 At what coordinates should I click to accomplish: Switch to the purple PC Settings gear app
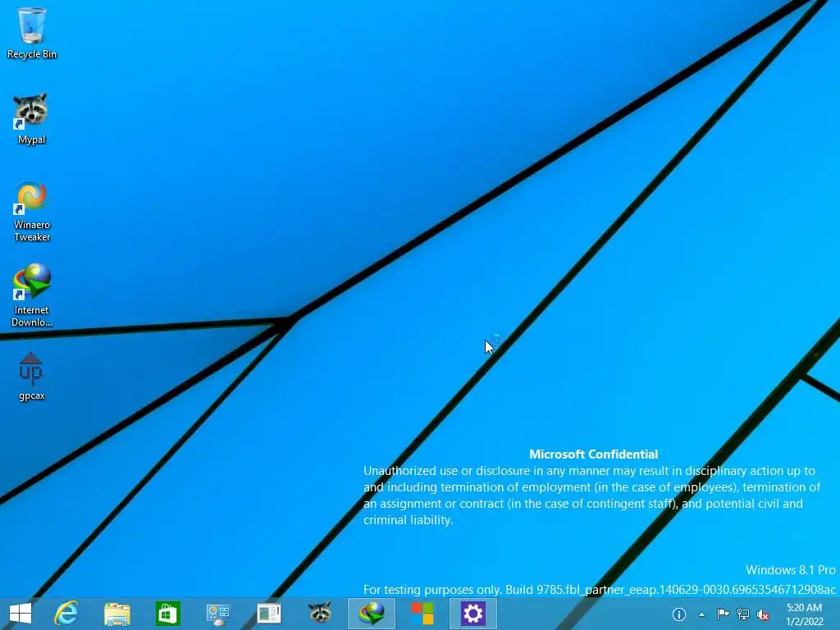(x=473, y=614)
